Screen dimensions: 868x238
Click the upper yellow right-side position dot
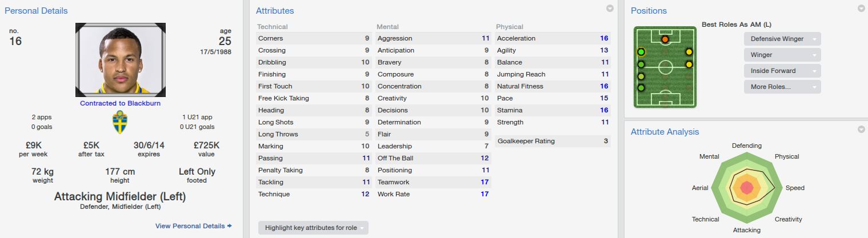coord(689,52)
